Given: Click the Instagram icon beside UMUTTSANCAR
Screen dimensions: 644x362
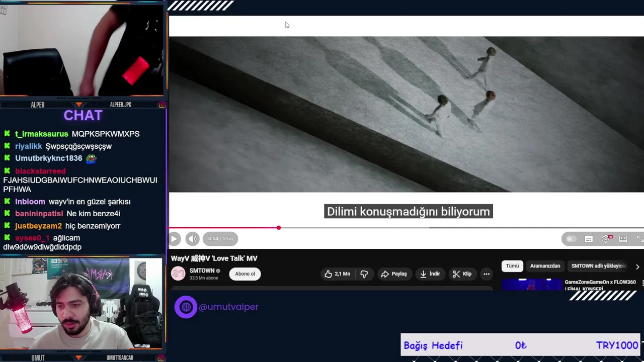Looking at the screenshot, I should (x=162, y=358).
